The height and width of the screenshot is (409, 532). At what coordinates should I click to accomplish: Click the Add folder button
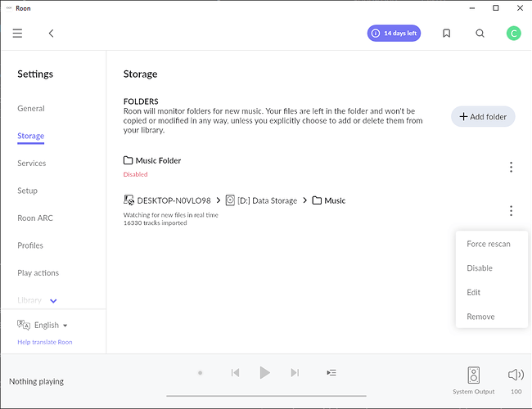483,117
